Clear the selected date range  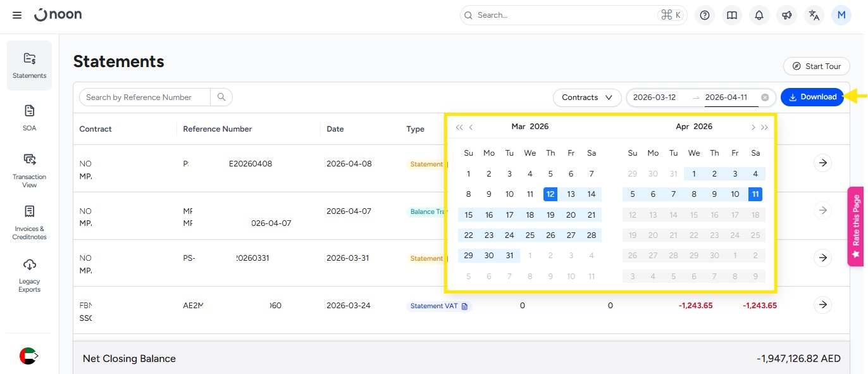pos(765,97)
